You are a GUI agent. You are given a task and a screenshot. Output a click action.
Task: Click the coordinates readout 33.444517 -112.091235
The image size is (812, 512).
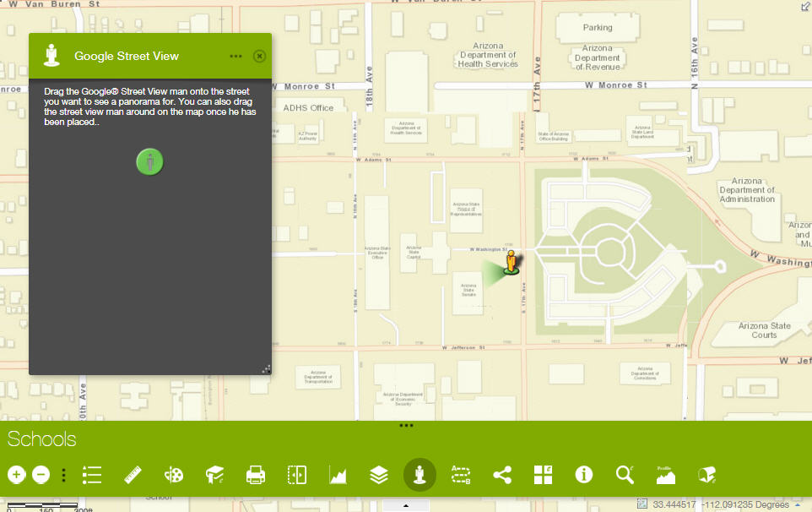coord(720,504)
